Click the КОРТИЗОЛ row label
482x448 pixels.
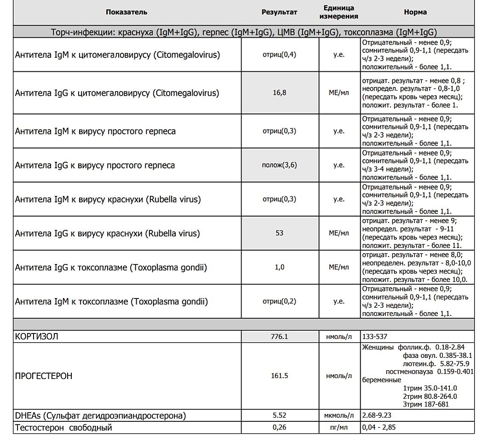click(x=37, y=337)
